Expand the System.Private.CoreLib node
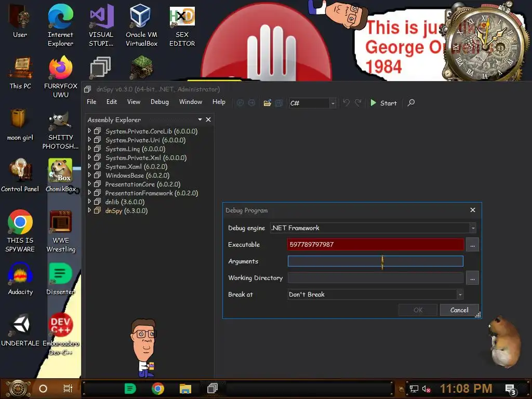The height and width of the screenshot is (399, 532). [89, 130]
